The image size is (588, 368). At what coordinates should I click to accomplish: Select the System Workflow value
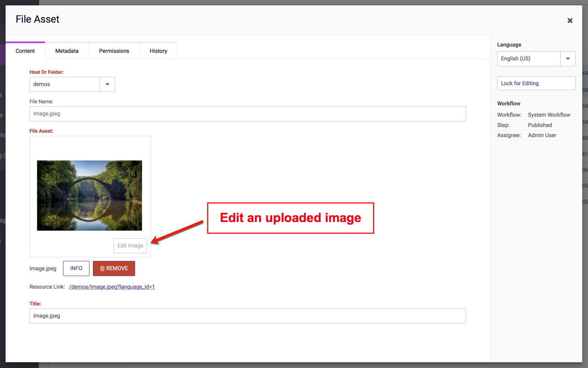pos(549,115)
